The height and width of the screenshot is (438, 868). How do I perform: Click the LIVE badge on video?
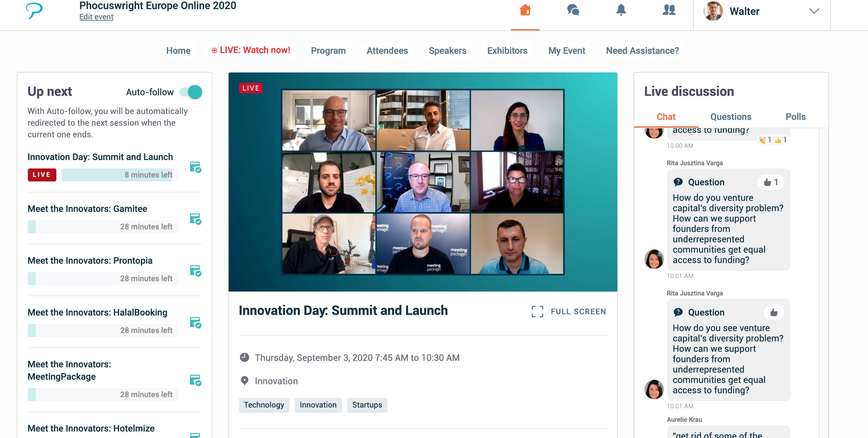coord(250,88)
